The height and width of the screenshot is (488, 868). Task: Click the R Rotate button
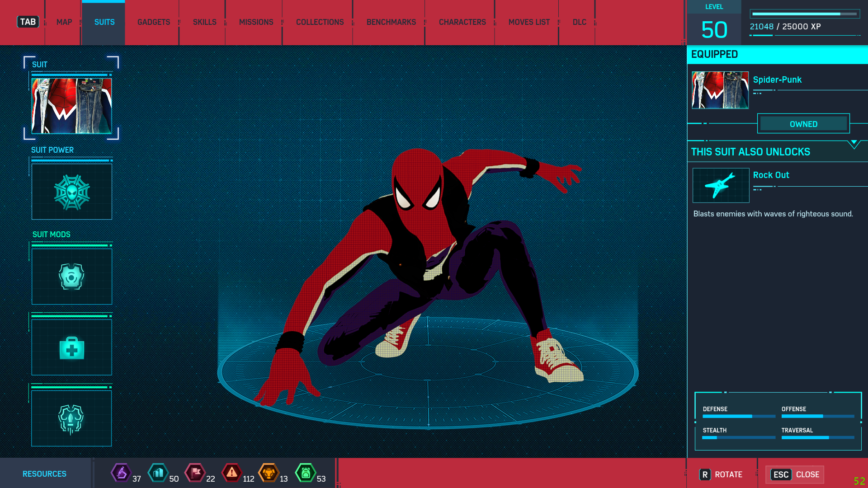721,474
